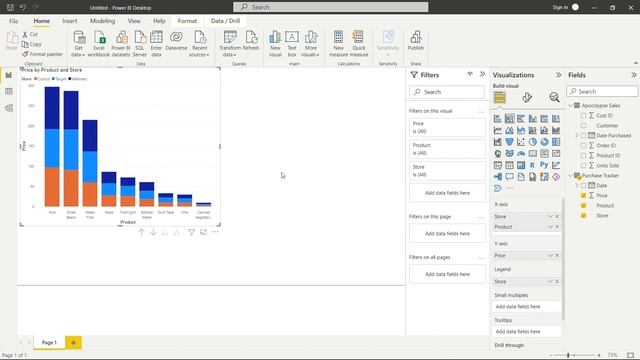Switch to the Modeling tab
This screenshot has height=360, width=640.
(102, 21)
